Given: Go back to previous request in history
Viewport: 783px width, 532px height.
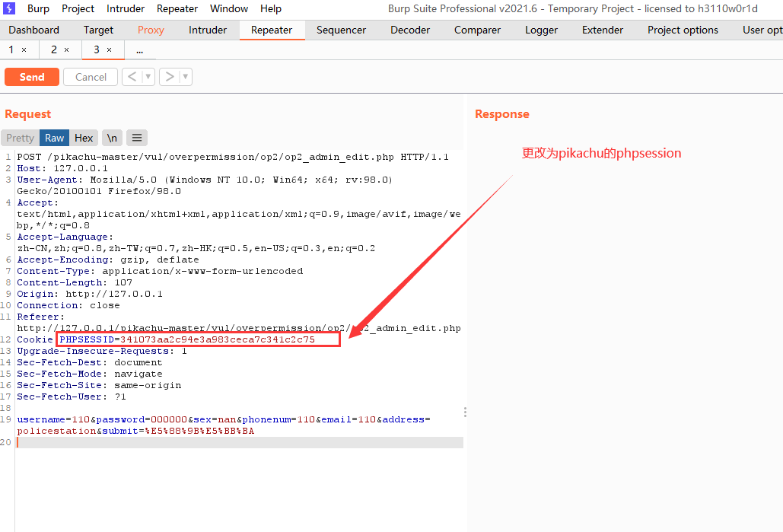Looking at the screenshot, I should (132, 77).
